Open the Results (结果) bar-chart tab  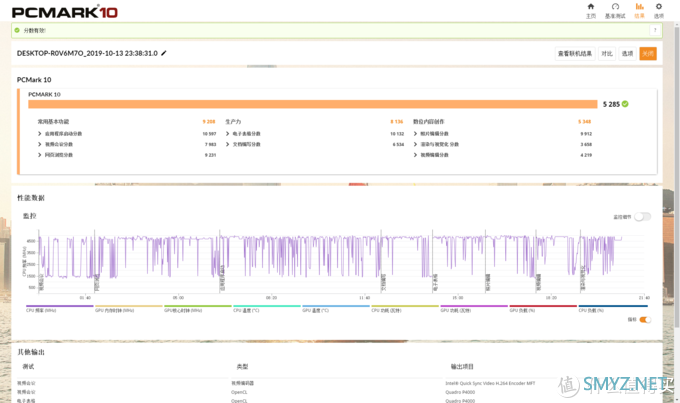pyautogui.click(x=639, y=10)
